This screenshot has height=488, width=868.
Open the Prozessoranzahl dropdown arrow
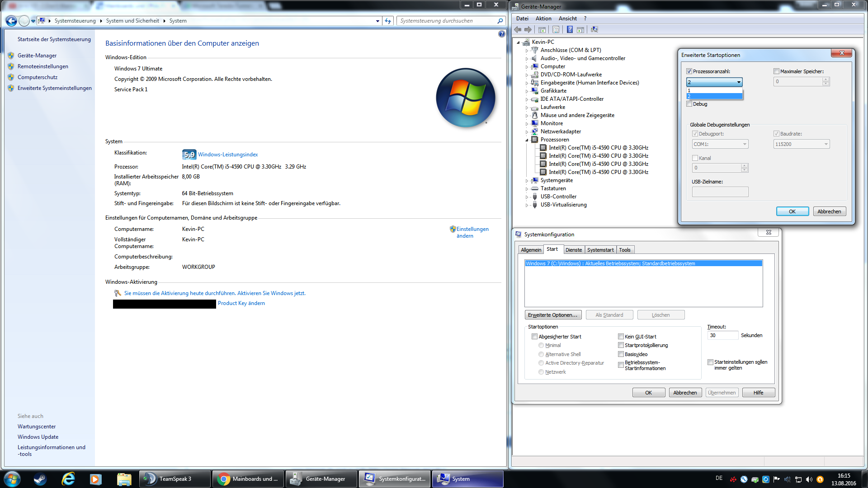tap(739, 82)
